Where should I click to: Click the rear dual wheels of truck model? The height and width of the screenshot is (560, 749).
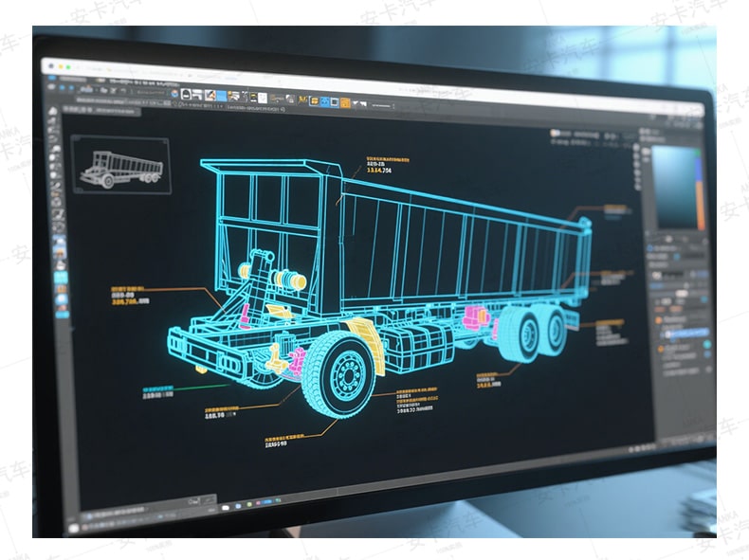click(533, 333)
